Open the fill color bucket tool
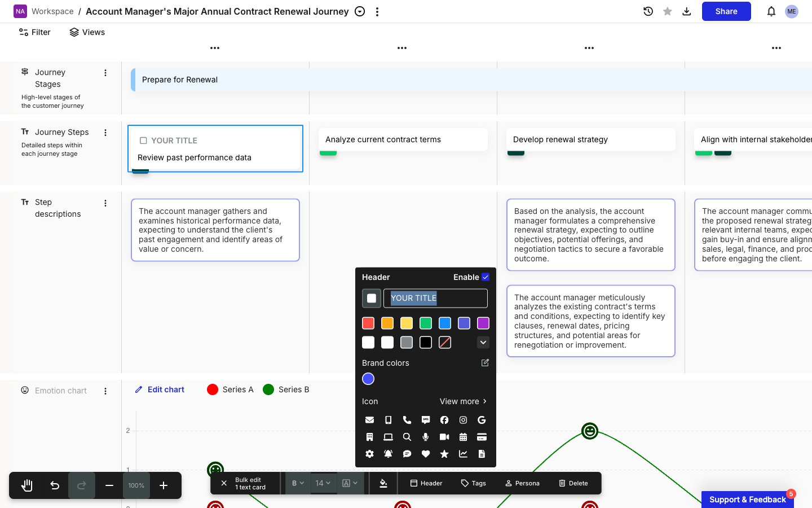Image resolution: width=812 pixels, height=508 pixels. [x=383, y=483]
